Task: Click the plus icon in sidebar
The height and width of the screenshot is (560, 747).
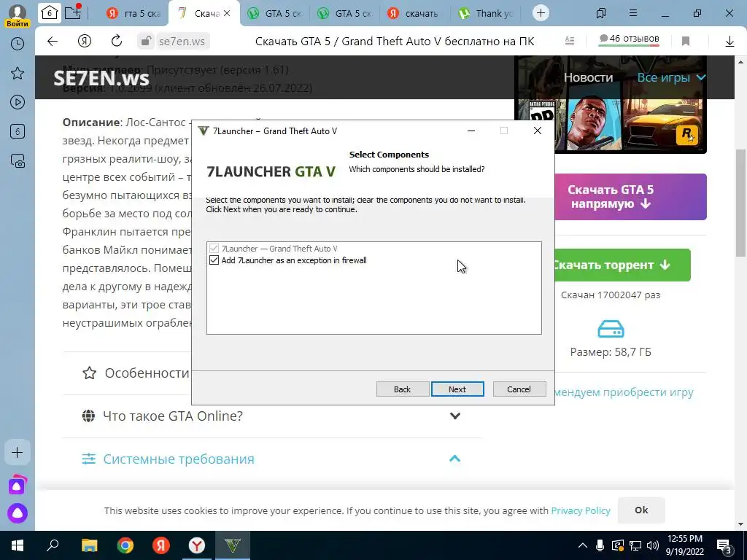Action: (18, 452)
